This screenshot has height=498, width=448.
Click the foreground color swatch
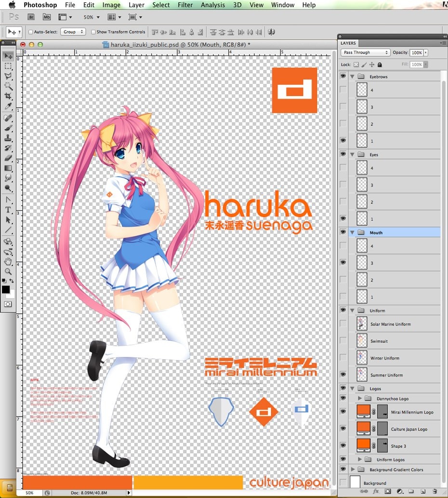click(x=6, y=289)
